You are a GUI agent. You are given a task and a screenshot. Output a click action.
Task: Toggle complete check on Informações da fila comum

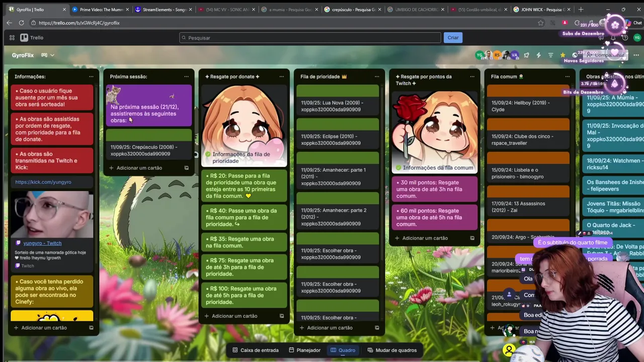[398, 168]
